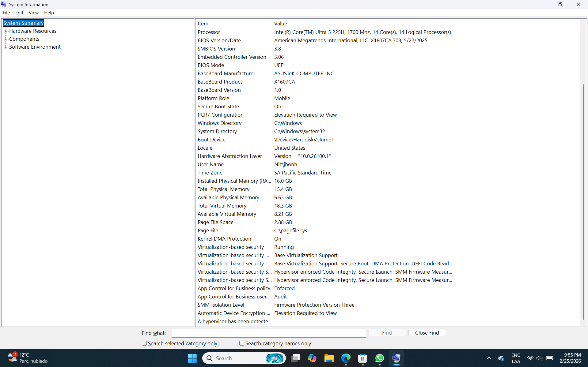Screen dimensions: 588x367
Task: Expand the Software Environment tree node
Action: [6, 47]
